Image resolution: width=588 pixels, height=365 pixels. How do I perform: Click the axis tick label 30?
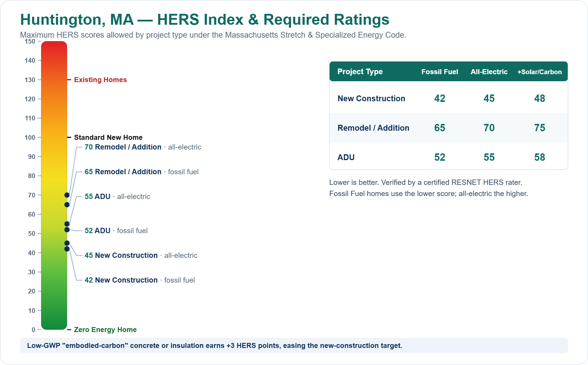tap(32, 272)
